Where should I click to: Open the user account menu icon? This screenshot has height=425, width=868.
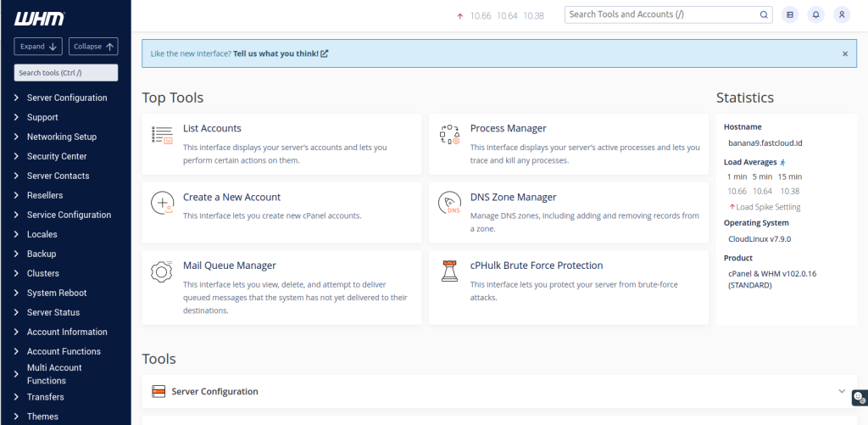[841, 14]
